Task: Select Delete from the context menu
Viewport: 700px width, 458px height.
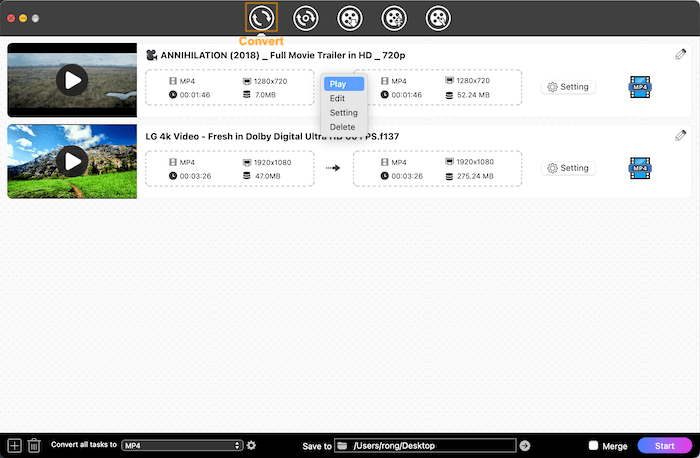Action: point(344,127)
